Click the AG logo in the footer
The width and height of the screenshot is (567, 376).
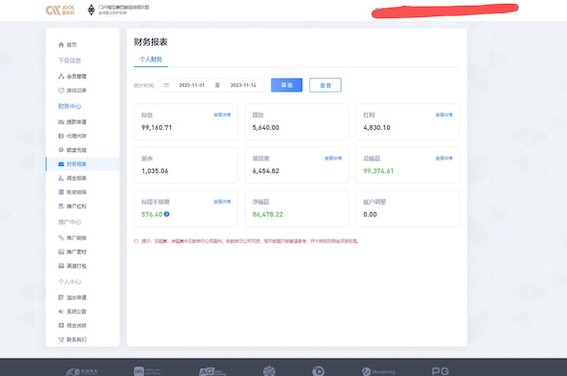[x=212, y=371]
